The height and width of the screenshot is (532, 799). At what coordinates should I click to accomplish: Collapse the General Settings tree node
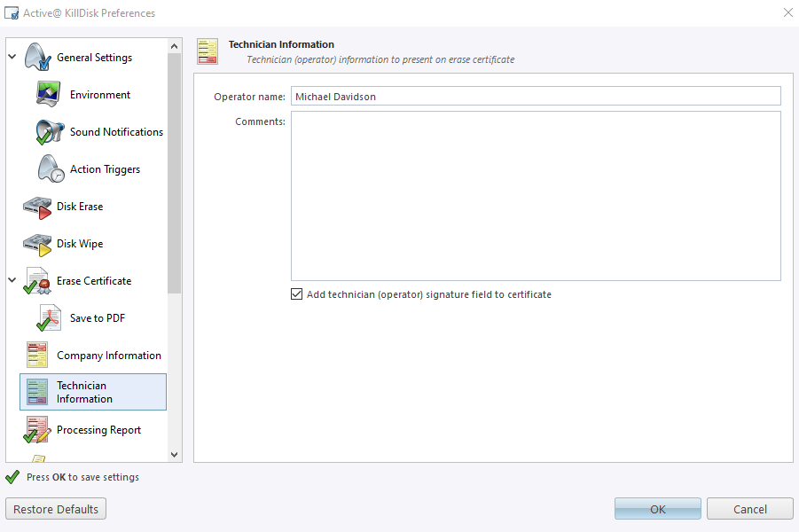pos(12,58)
